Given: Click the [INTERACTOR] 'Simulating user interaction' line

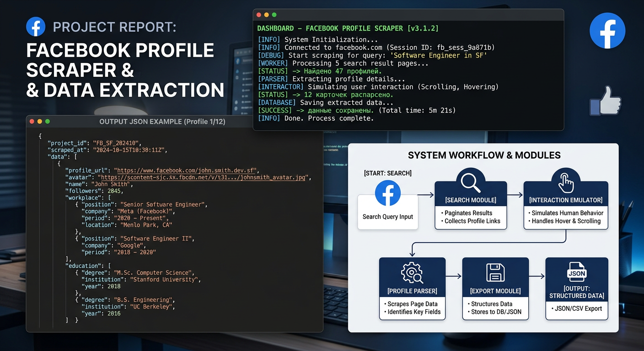Looking at the screenshot, I should [378, 87].
